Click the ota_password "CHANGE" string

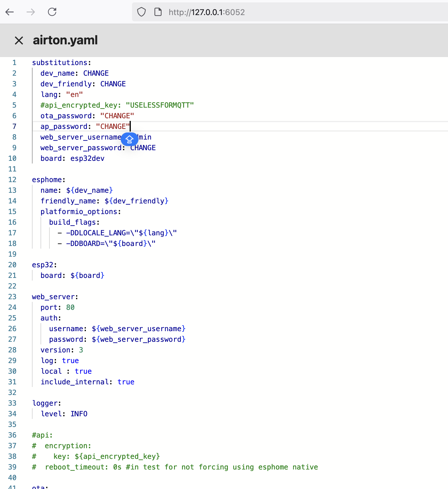click(117, 116)
